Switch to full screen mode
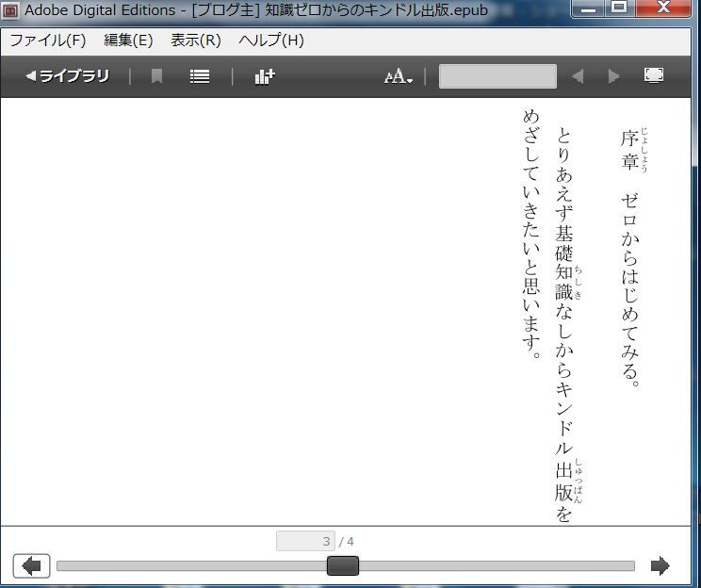 point(654,75)
